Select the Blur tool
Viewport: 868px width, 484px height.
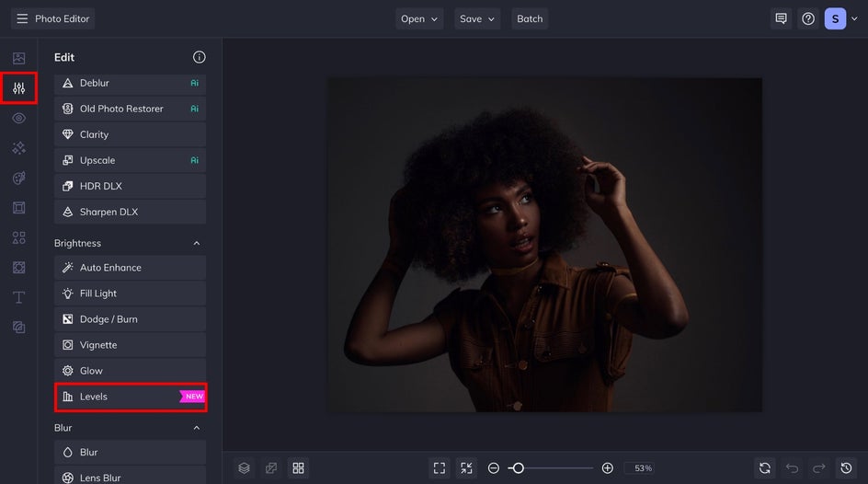coord(130,453)
